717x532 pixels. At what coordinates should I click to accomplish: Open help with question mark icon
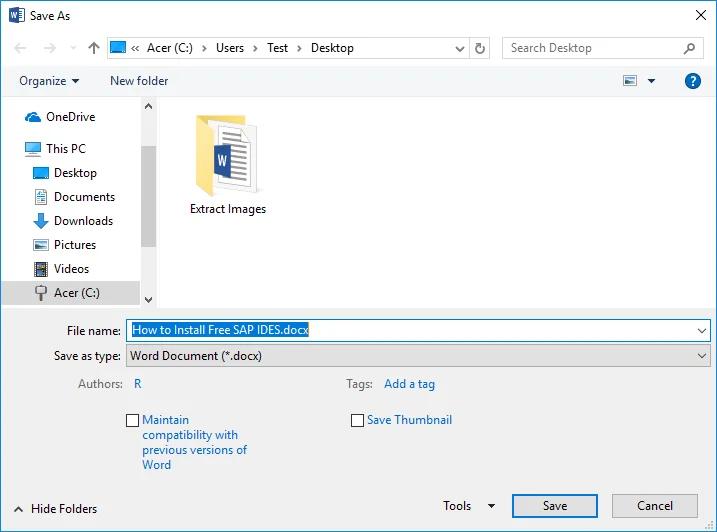(x=693, y=81)
